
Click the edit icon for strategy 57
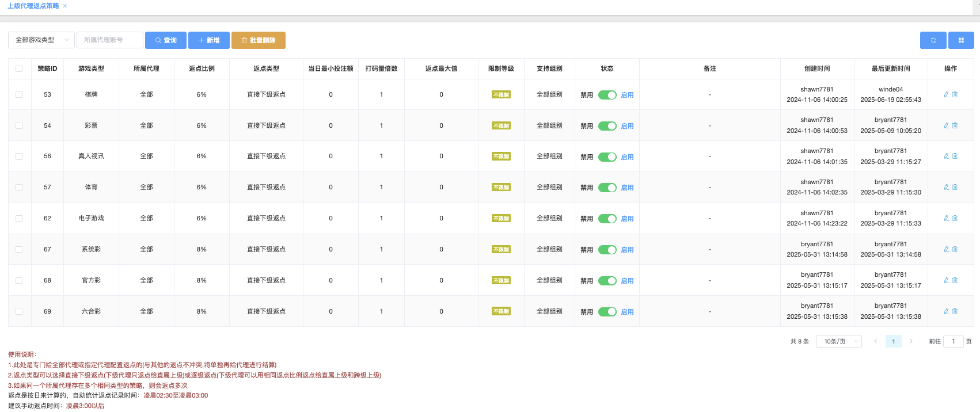(946, 187)
